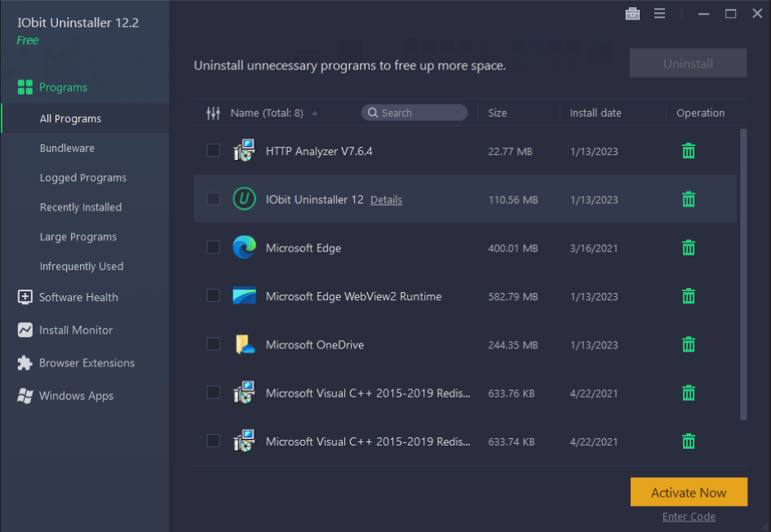Select the Programs section icon
Viewport: 771px width, 532px height.
click(22, 86)
